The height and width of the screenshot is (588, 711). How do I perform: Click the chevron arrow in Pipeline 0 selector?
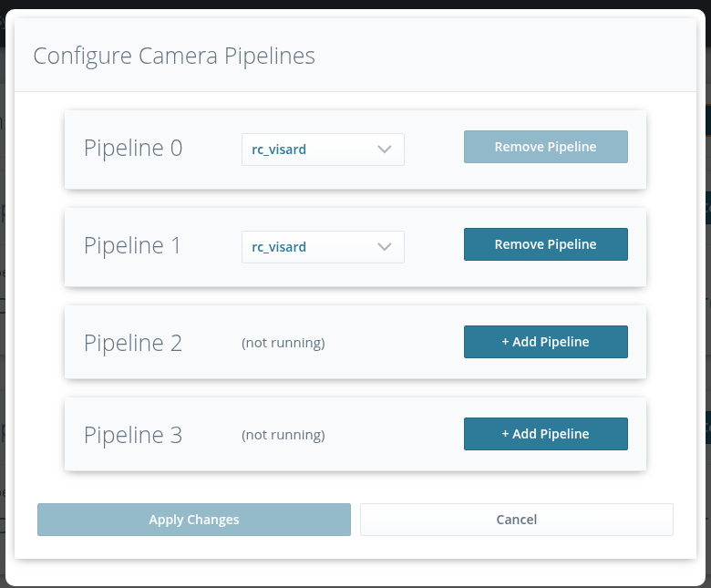point(385,149)
